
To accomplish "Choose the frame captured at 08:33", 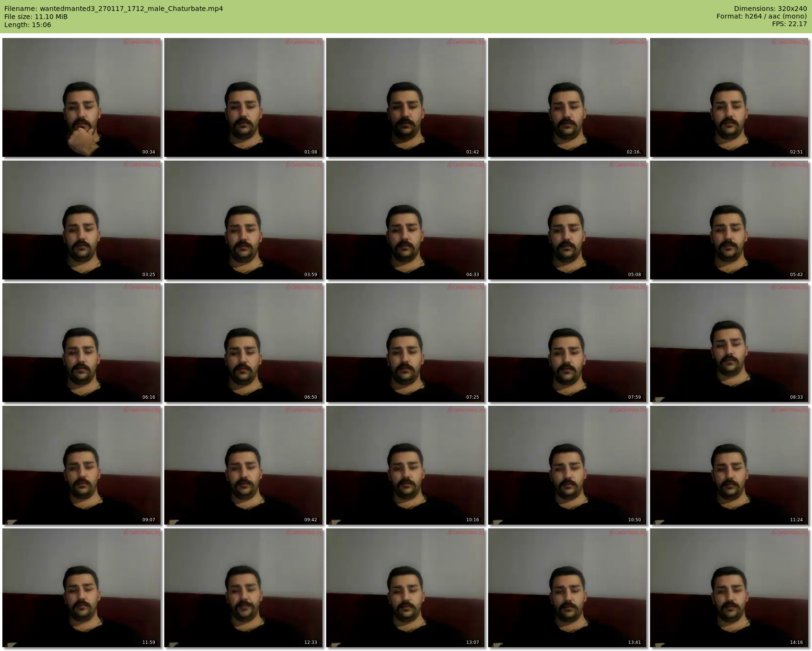I will pos(729,343).
